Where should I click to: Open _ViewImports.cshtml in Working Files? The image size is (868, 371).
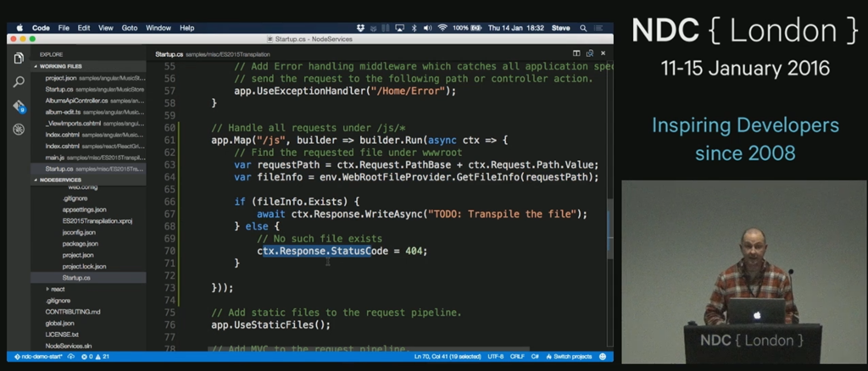point(88,124)
